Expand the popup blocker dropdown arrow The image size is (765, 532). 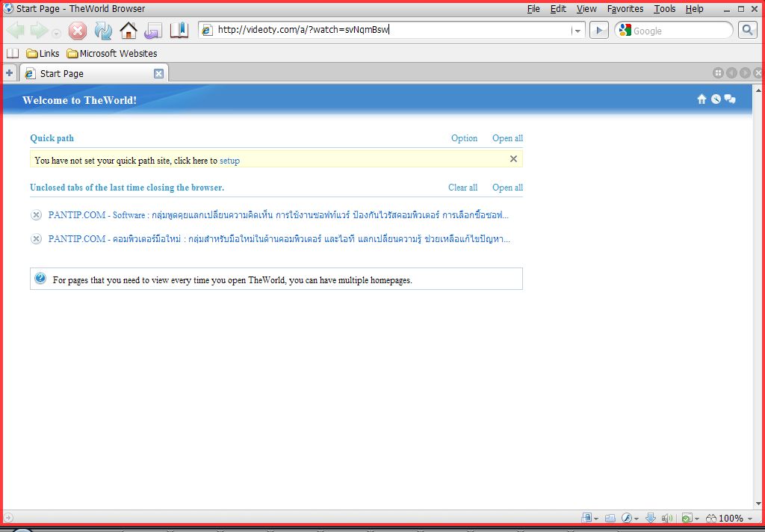[x=596, y=519]
